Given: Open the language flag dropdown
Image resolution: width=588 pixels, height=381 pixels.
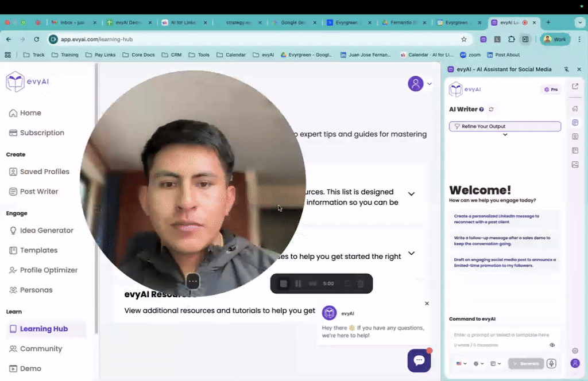Looking at the screenshot, I should pos(461,363).
